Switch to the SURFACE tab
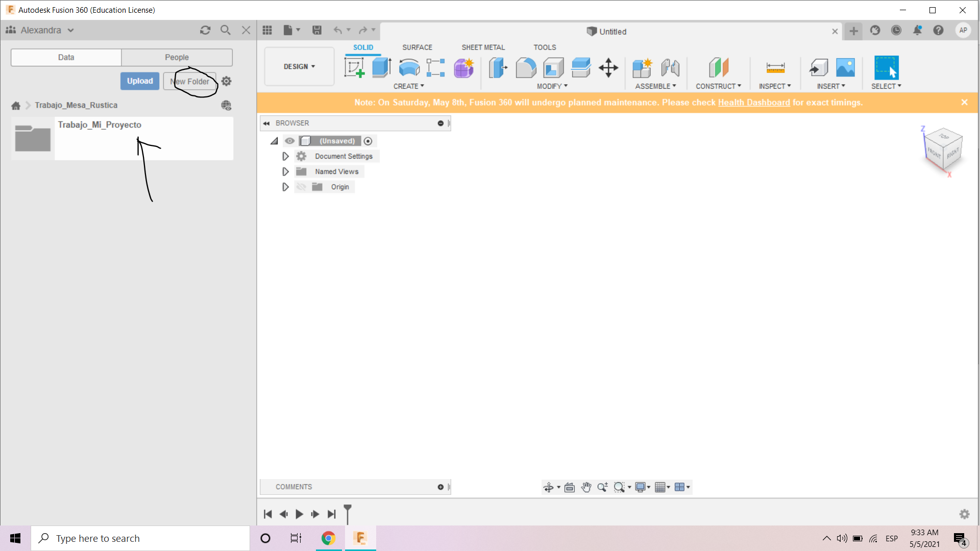 tap(417, 47)
